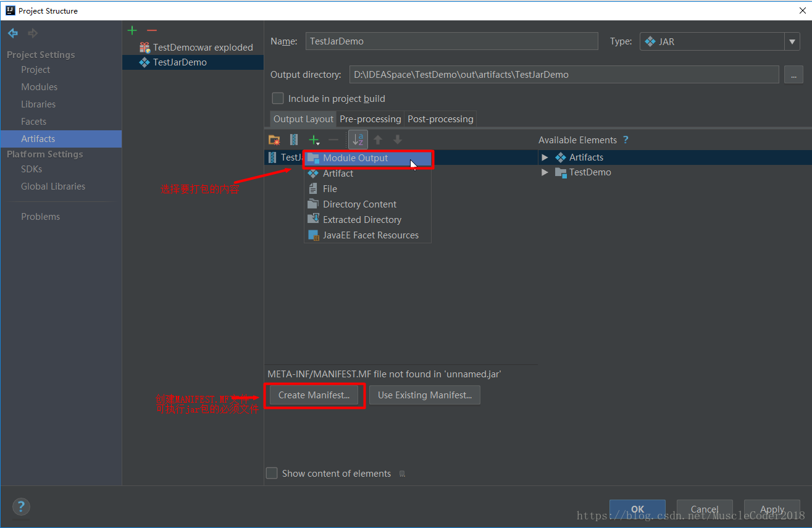Click the Create Manifest button
This screenshot has height=528, width=812.
tap(314, 395)
